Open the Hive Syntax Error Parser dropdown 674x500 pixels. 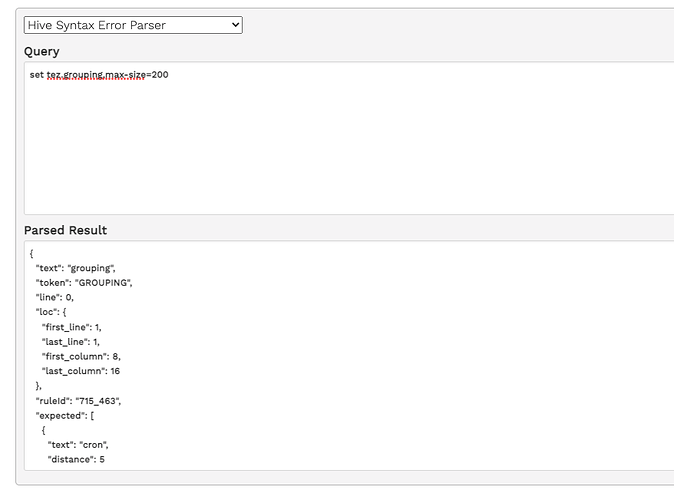coord(133,25)
